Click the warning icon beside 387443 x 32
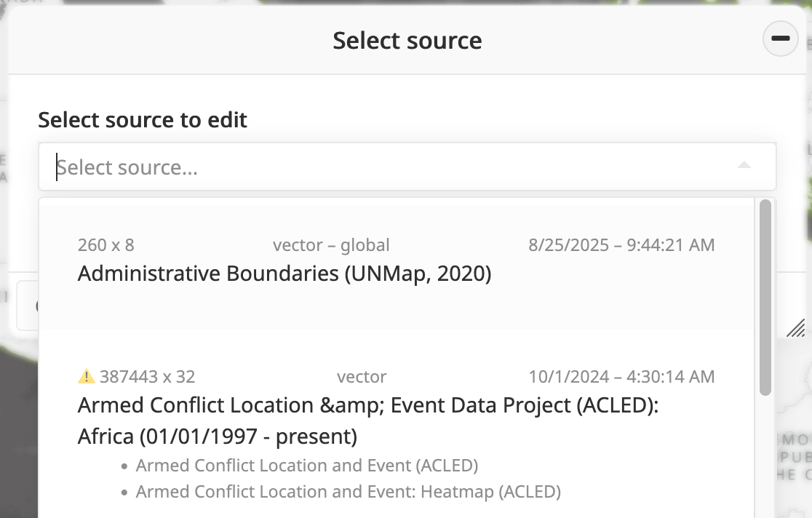The image size is (812, 518). (x=87, y=377)
